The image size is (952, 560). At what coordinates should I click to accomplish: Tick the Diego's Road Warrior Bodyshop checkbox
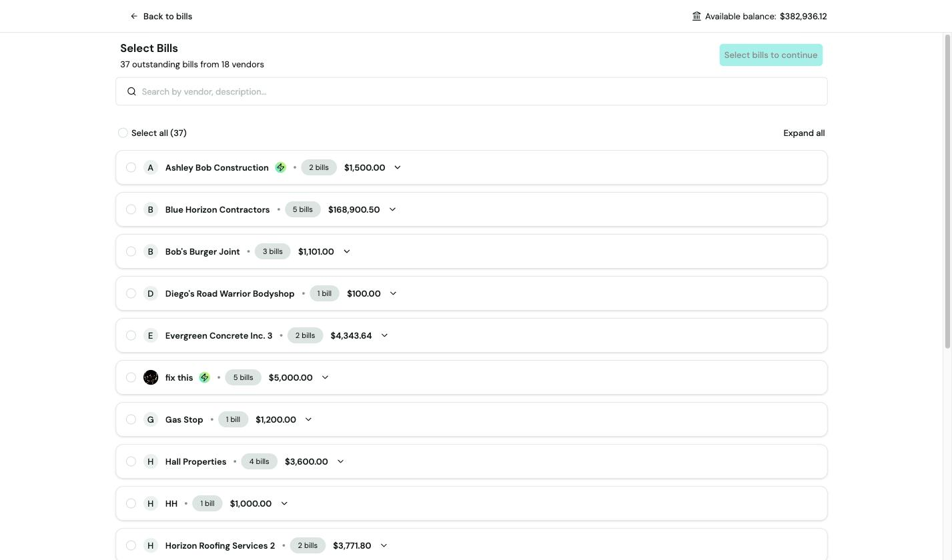coord(131,293)
